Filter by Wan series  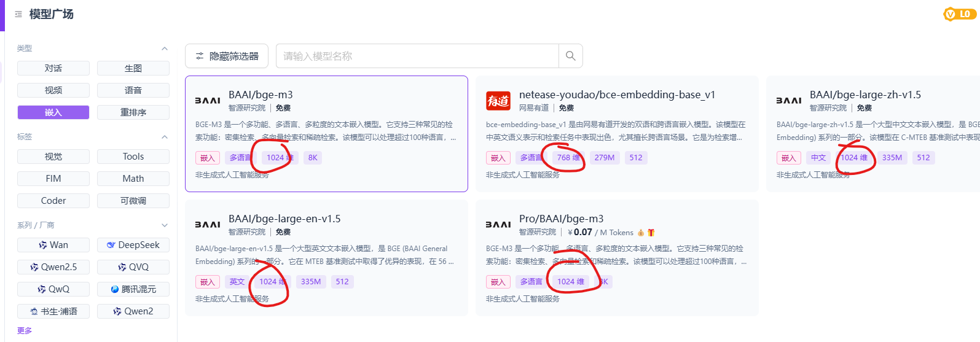(53, 245)
